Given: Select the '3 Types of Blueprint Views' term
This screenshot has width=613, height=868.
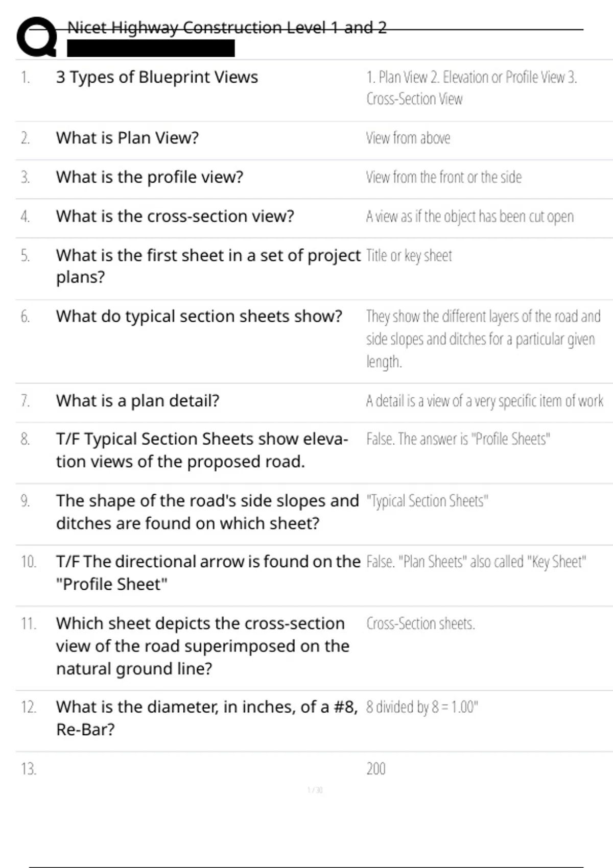Looking at the screenshot, I should tap(157, 77).
